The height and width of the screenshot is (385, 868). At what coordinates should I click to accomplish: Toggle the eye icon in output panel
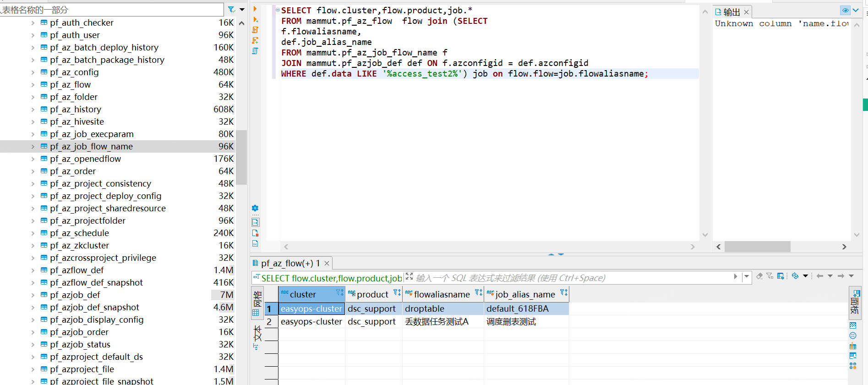pos(845,10)
